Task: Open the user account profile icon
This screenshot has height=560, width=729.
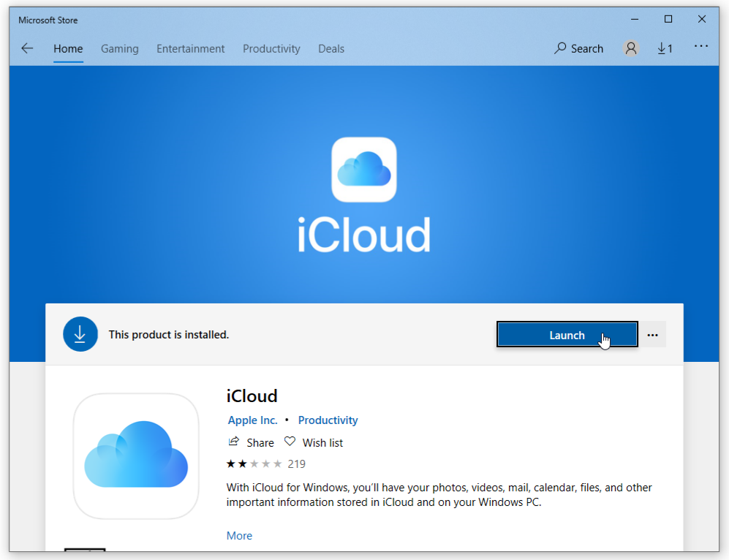Action: pos(631,48)
